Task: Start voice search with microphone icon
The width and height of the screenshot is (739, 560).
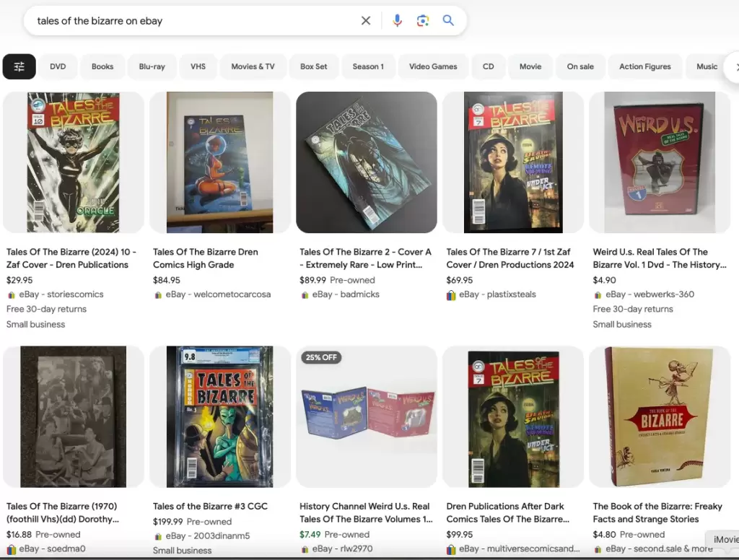Action: click(397, 21)
